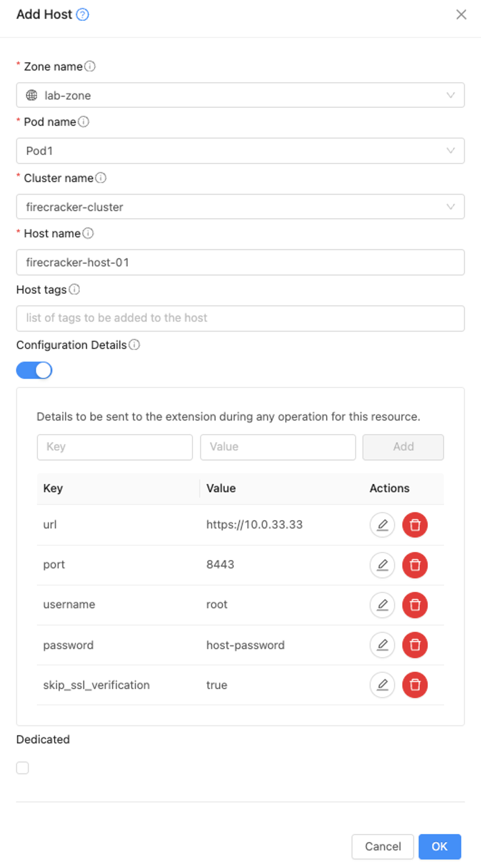Click info icon beside Zone name
Image resolution: width=481 pixels, height=868 pixels.
tap(90, 67)
